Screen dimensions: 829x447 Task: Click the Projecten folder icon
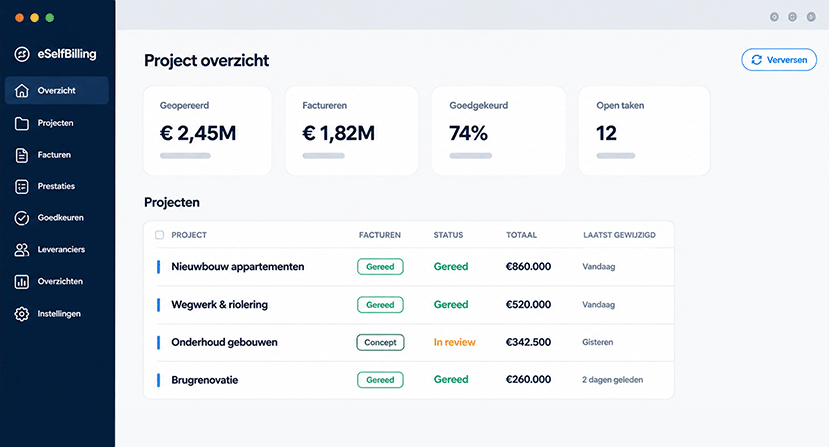point(22,123)
